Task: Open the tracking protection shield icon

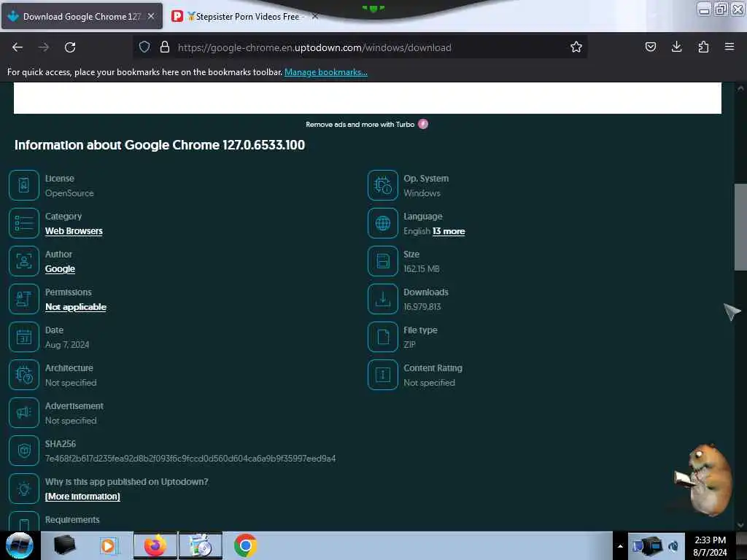Action: pos(144,47)
